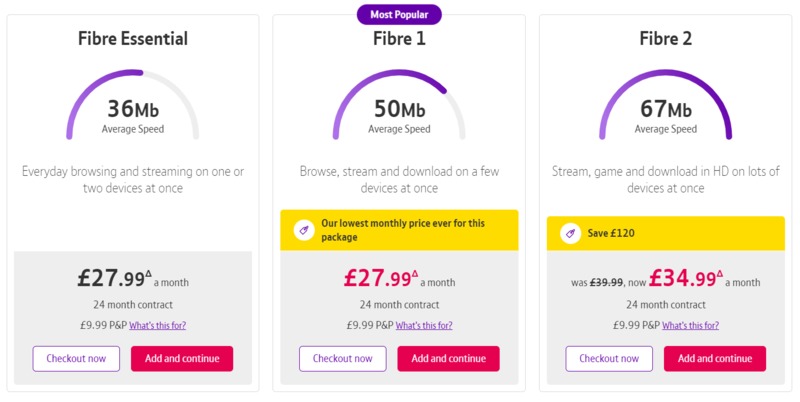This screenshot has height=402, width=800.
Task: Open What's this for? link in Fibre 1
Action: [424, 325]
